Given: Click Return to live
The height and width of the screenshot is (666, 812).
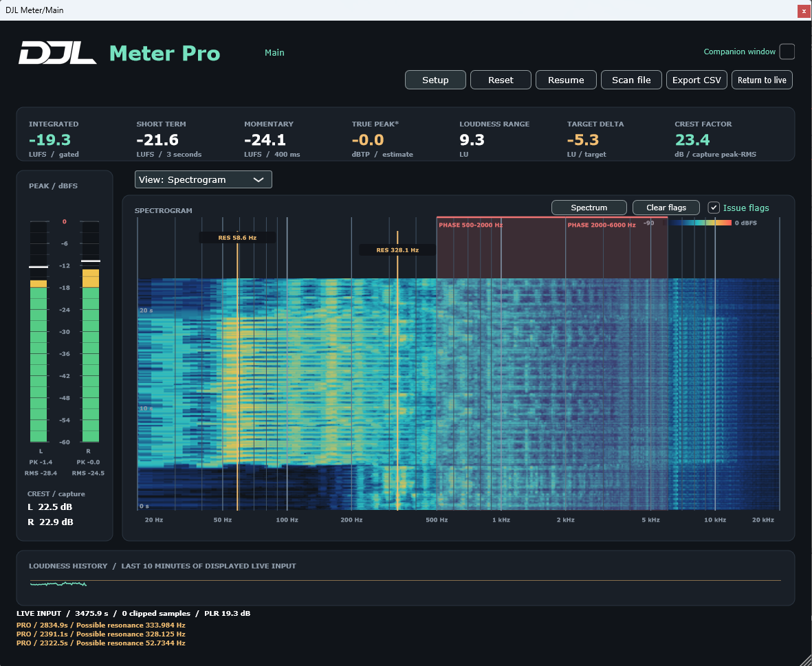Looking at the screenshot, I should [762, 80].
